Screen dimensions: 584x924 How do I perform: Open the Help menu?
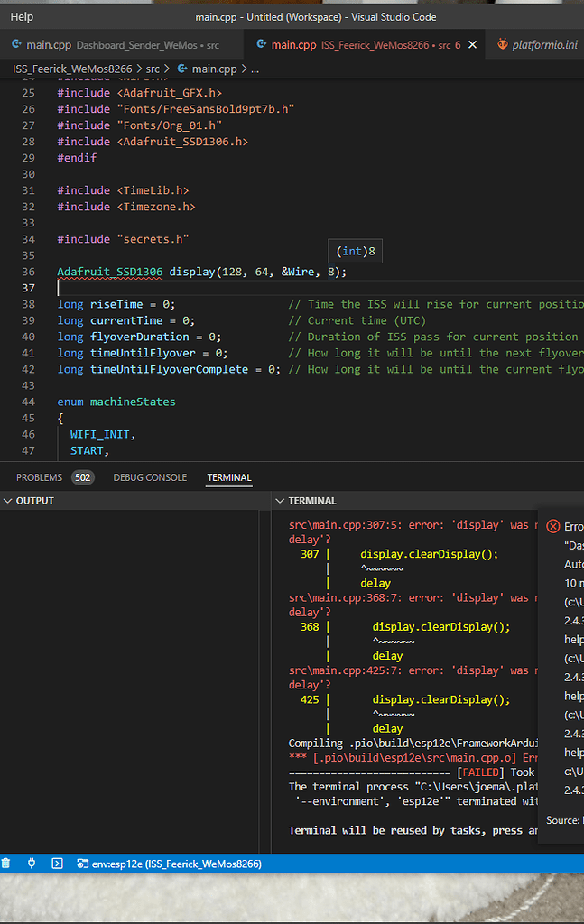click(x=22, y=16)
